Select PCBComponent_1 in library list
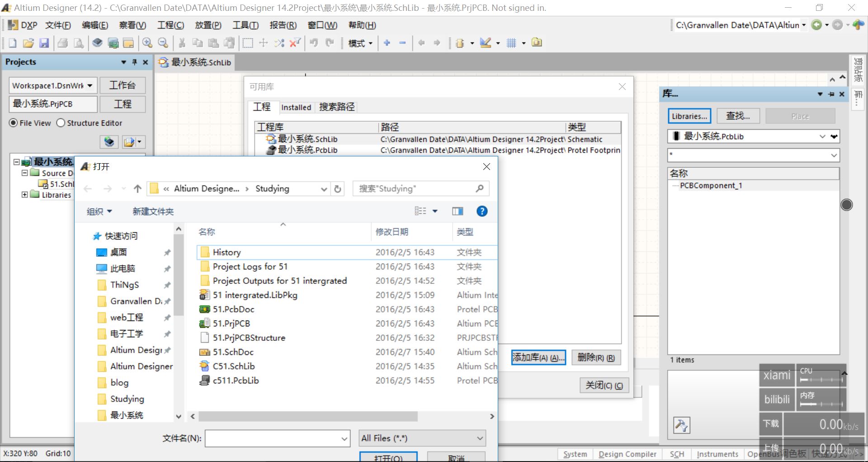This screenshot has height=462, width=868. pos(711,185)
